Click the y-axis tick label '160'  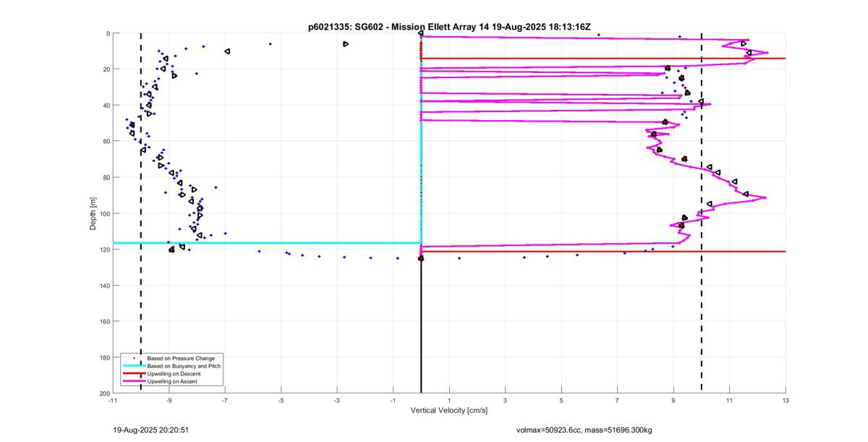coord(103,321)
